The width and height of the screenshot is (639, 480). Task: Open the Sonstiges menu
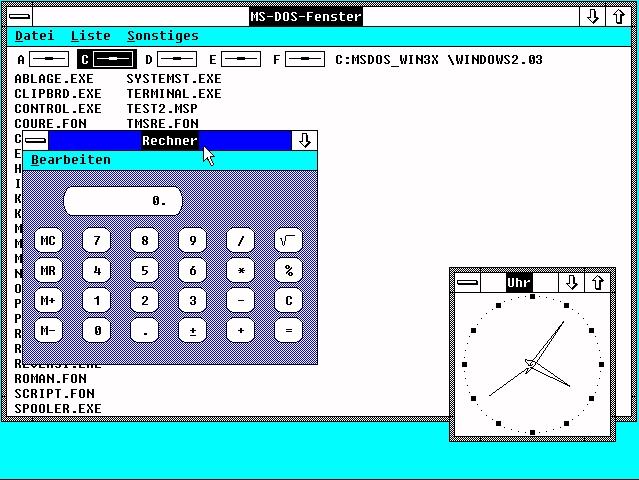162,36
